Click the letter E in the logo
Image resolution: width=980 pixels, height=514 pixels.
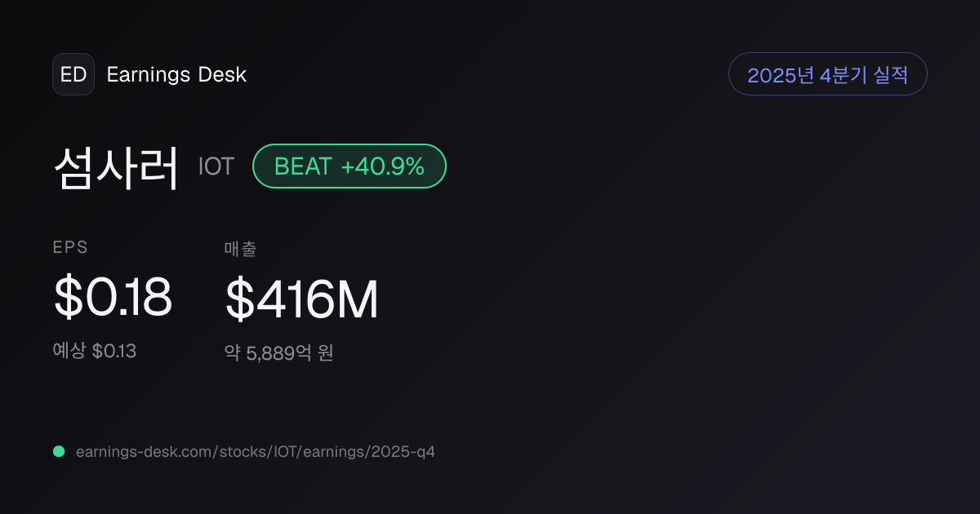[x=67, y=74]
